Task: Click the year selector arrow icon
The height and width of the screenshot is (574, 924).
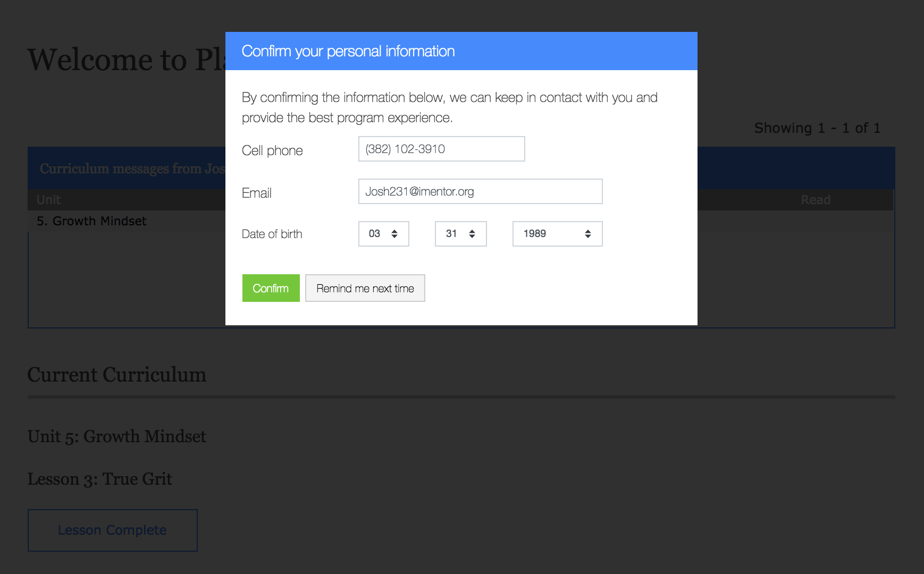Action: pos(588,234)
